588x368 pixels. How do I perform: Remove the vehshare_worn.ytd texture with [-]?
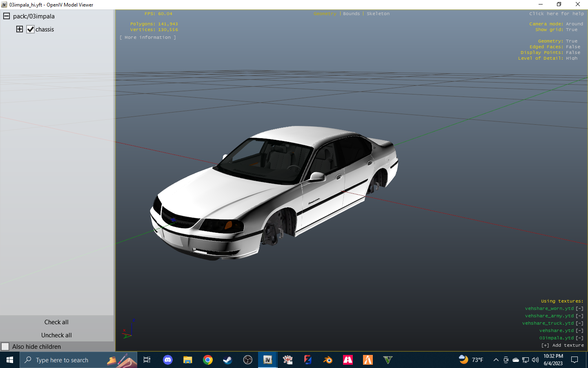tap(579, 309)
